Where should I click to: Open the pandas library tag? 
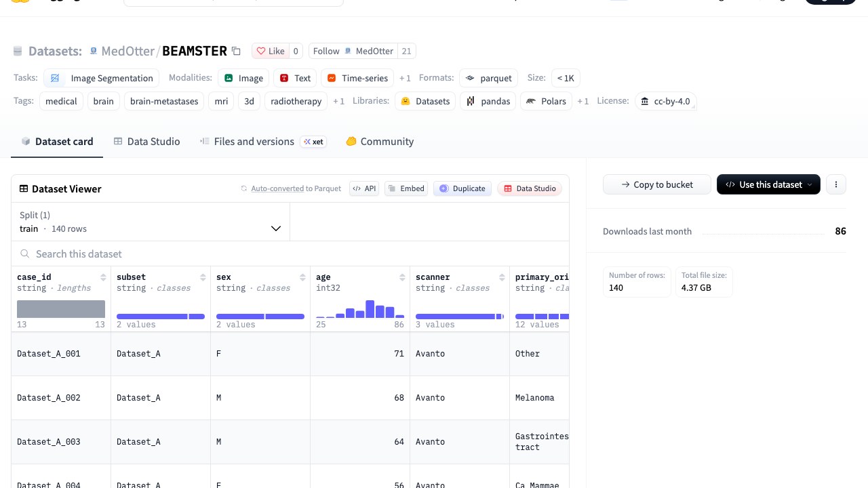coord(488,101)
